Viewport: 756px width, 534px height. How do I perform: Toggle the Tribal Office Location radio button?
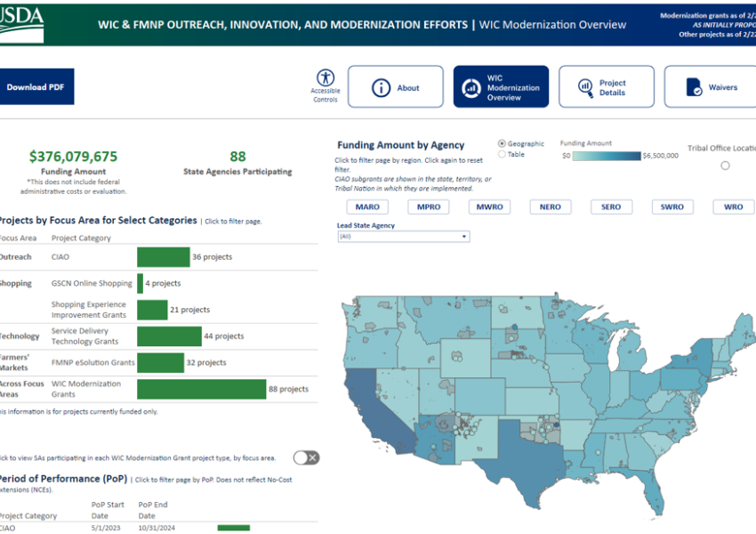pos(725,166)
